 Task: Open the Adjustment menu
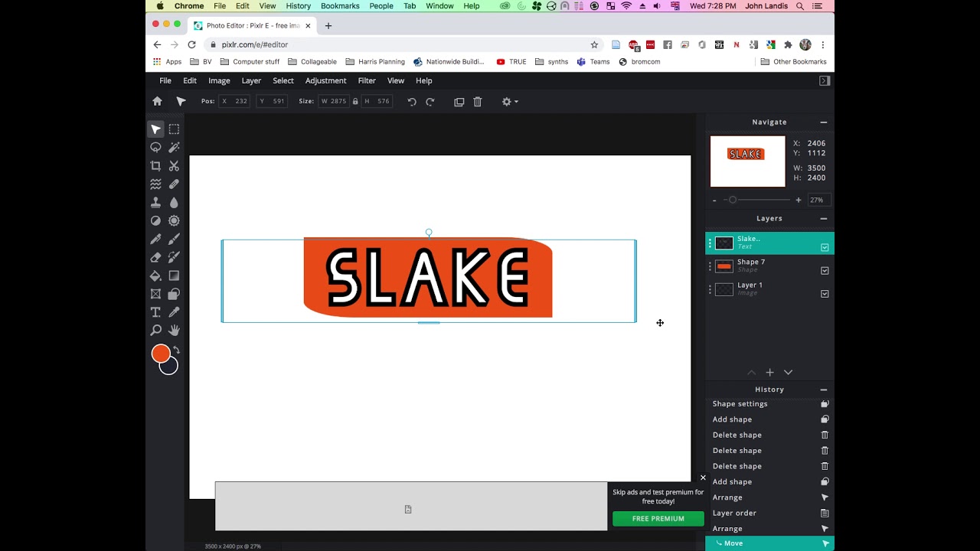point(325,80)
